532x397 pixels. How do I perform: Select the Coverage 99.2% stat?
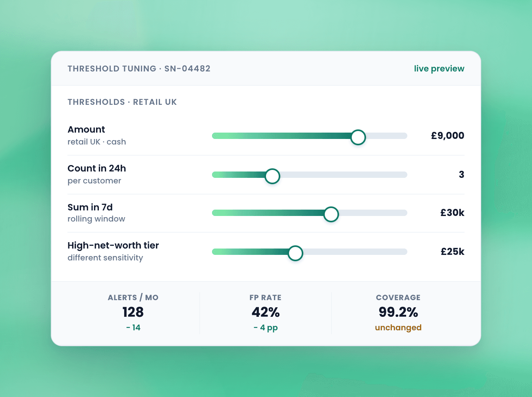(x=398, y=312)
